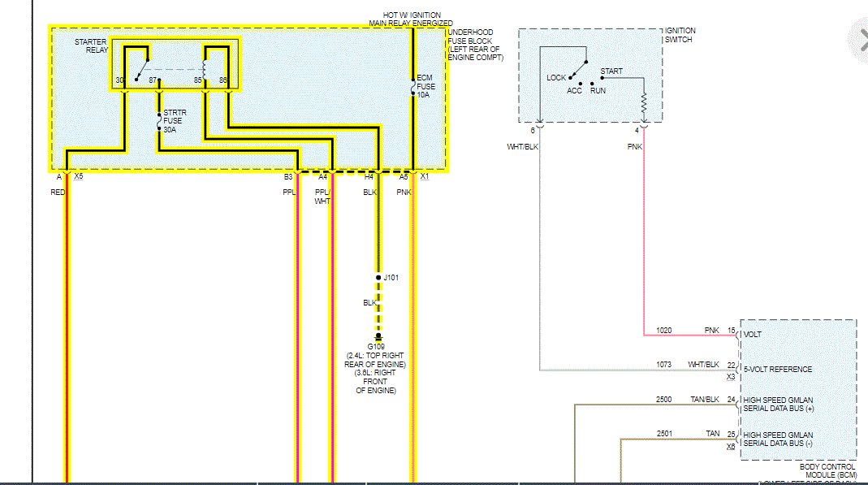This screenshot has width=868, height=485.
Task: Click the 5-VOLT REFERENCE label
Action: coord(778,370)
